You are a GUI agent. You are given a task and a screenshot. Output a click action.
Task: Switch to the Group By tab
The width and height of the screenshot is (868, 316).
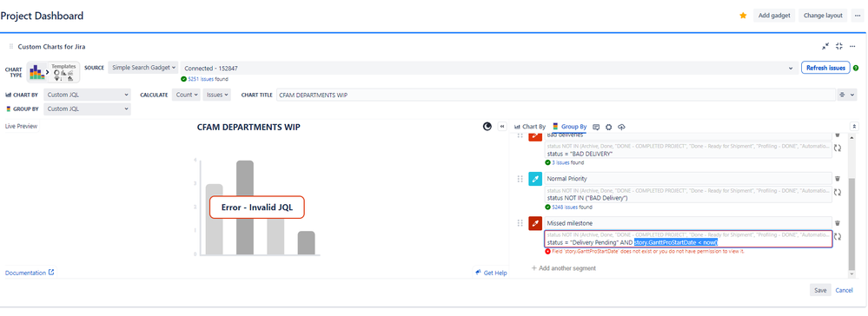(570, 127)
